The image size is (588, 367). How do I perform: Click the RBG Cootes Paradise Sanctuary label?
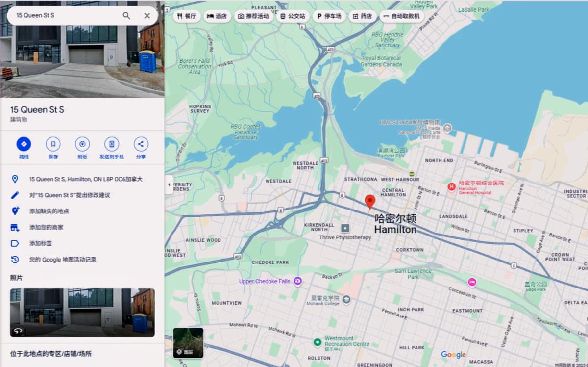click(246, 132)
